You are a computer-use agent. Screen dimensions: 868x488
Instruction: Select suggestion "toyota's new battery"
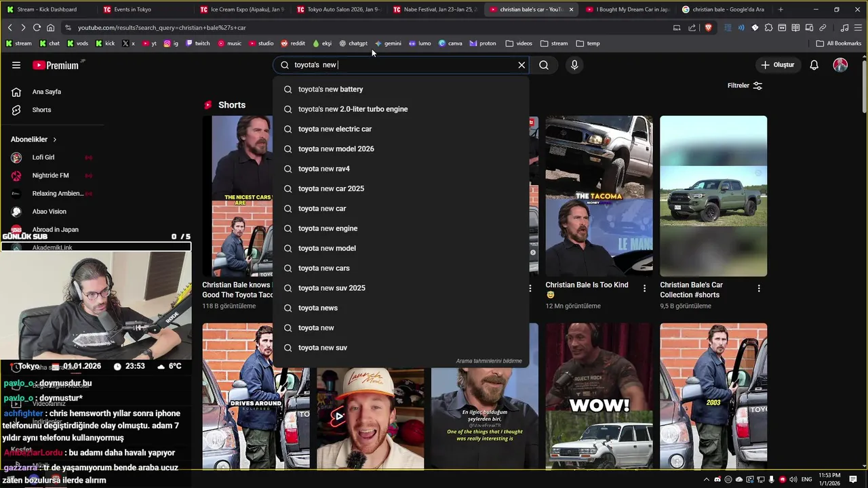tap(401, 89)
